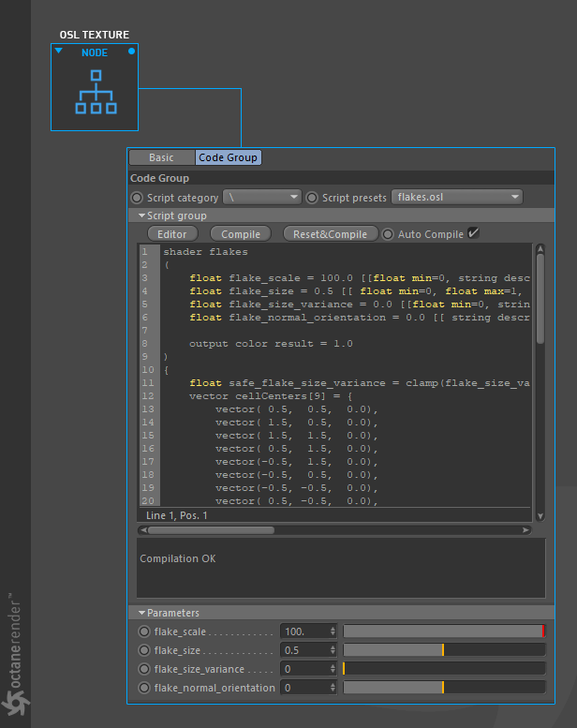
Task: Disable the Auto Compile checkbox
Action: point(474,233)
